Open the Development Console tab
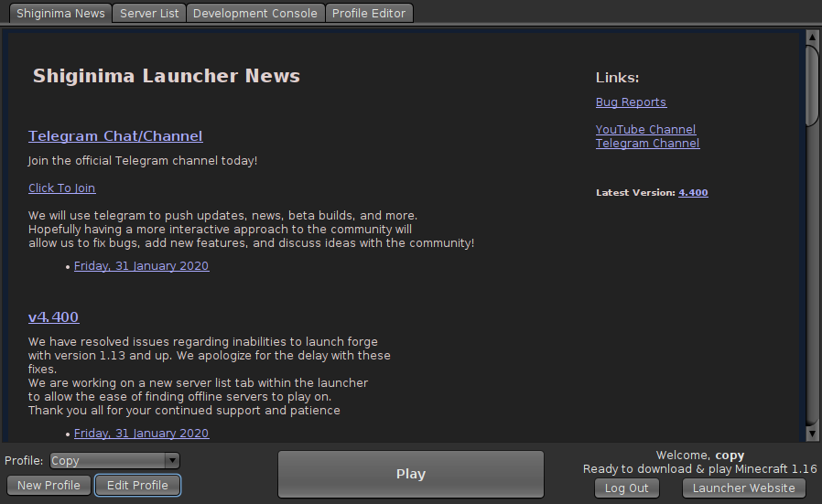Screen dimensions: 822x504 pyautogui.click(x=255, y=14)
